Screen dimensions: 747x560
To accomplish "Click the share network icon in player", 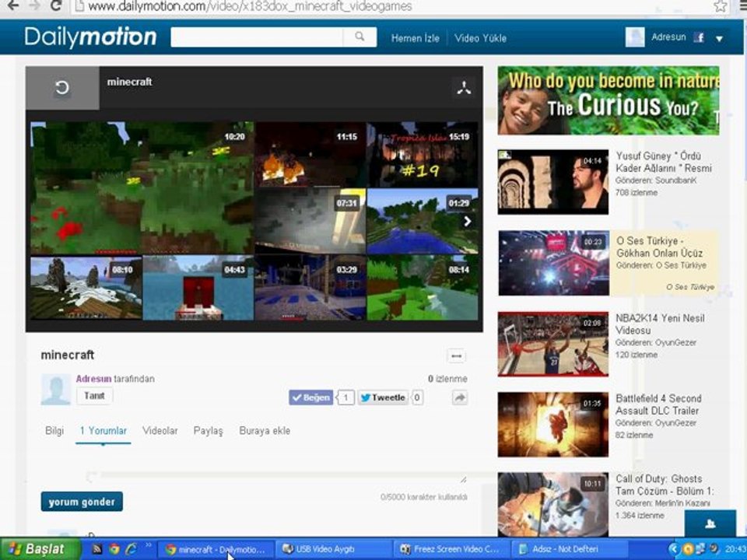I will tap(464, 88).
